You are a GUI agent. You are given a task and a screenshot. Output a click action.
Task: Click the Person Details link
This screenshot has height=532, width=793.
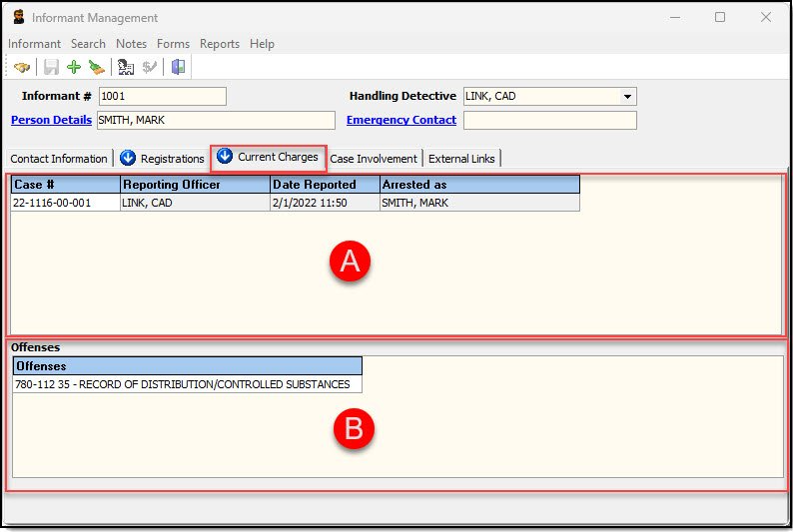(x=51, y=120)
